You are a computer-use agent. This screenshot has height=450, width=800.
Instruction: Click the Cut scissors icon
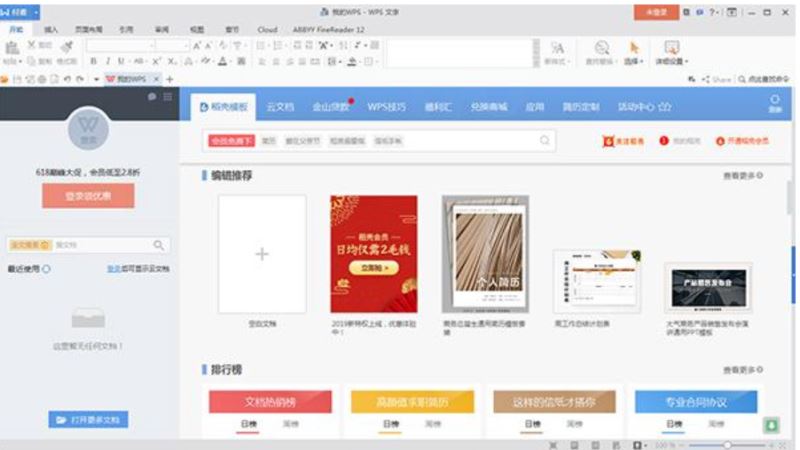pyautogui.click(x=32, y=45)
